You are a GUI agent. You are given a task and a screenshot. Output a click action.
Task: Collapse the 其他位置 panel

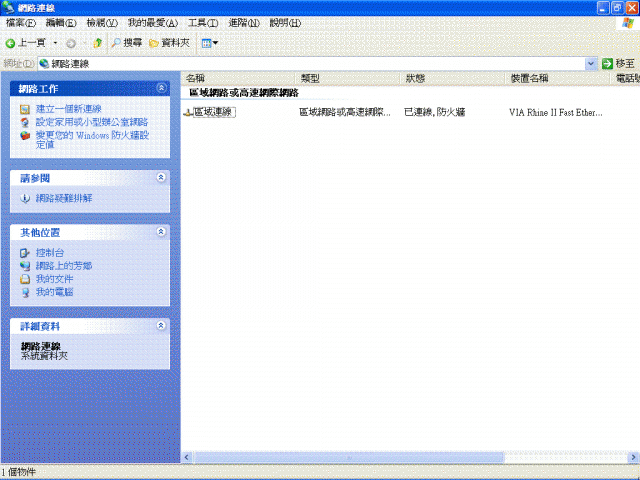coord(161,232)
